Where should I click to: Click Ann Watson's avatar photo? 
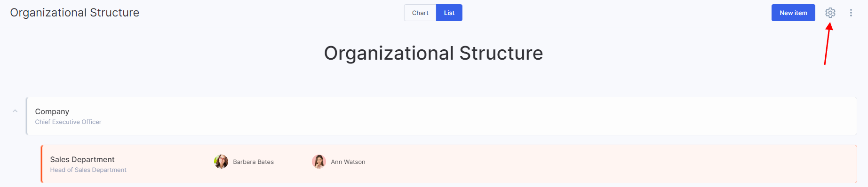319,162
